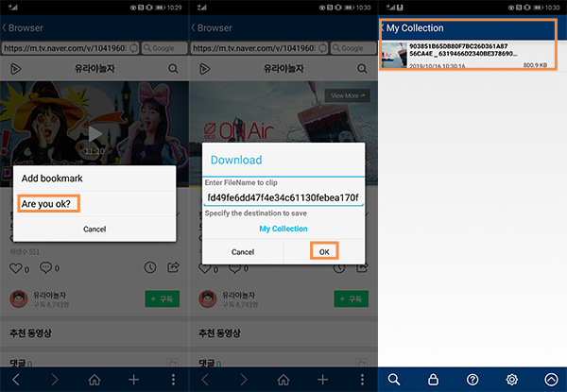The image size is (567, 392).
Task: Tap browser forward arrow on Add bookmark screen
Action: coord(55,380)
